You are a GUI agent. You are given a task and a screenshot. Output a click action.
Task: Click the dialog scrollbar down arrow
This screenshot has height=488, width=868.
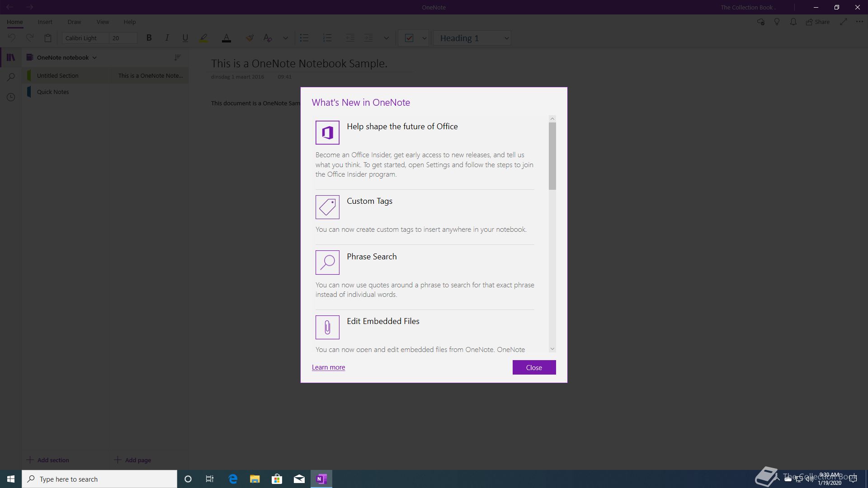click(552, 349)
